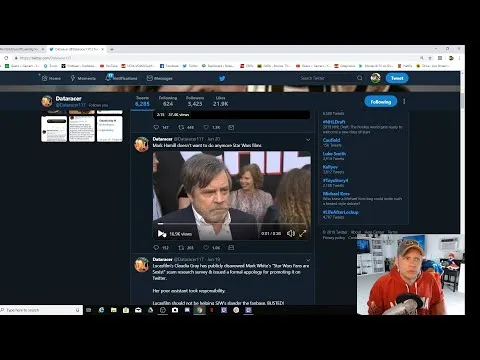Image resolution: width=480 pixels, height=360 pixels.
Task: Click the Following button on Dataracer's profile
Action: point(381,102)
